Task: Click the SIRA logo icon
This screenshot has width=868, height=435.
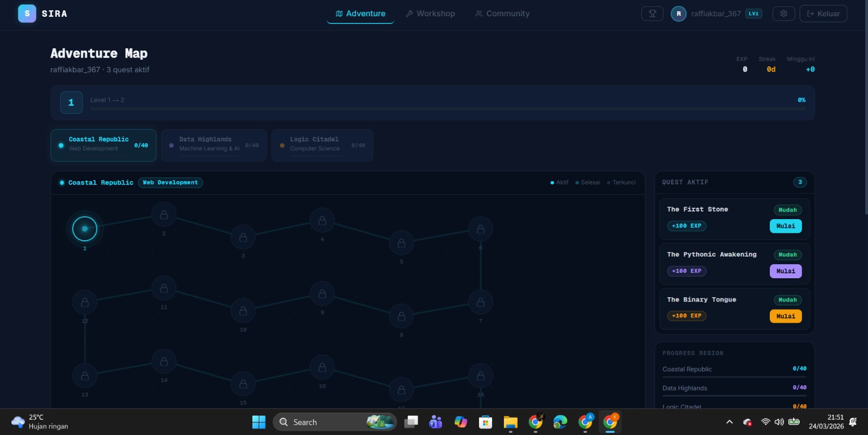Action: [27, 14]
